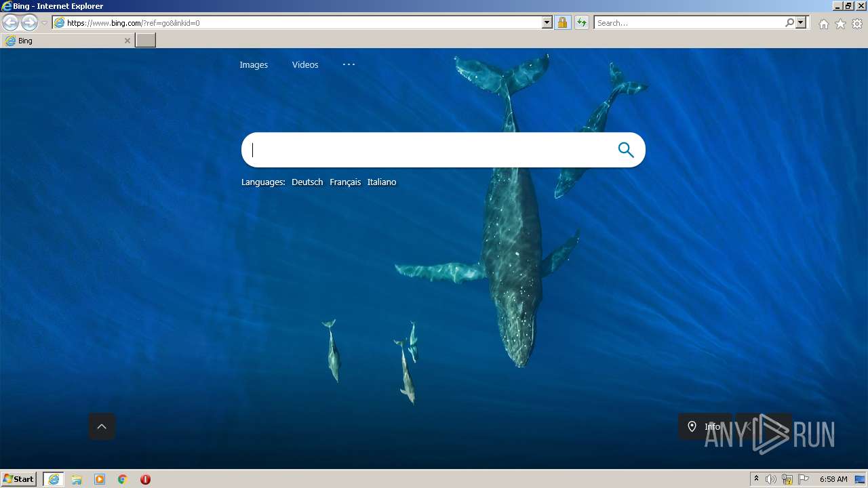The image size is (868, 488).
Task: Open the image Info location button
Action: tap(705, 426)
